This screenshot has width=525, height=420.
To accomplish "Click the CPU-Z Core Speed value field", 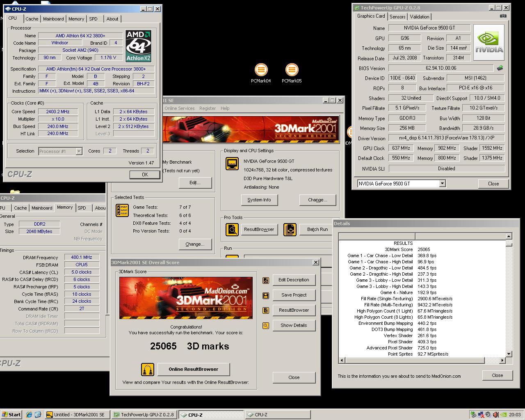I will click(x=58, y=112).
